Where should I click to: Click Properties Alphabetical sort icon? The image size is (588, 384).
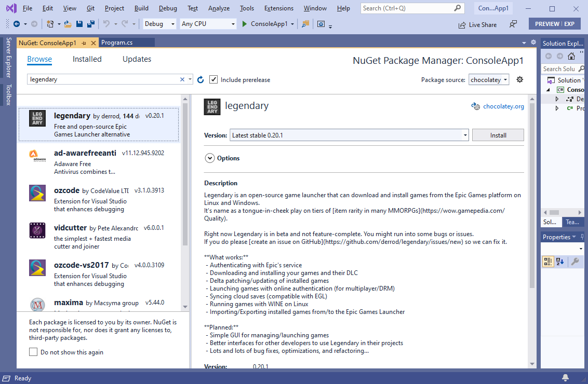(560, 262)
